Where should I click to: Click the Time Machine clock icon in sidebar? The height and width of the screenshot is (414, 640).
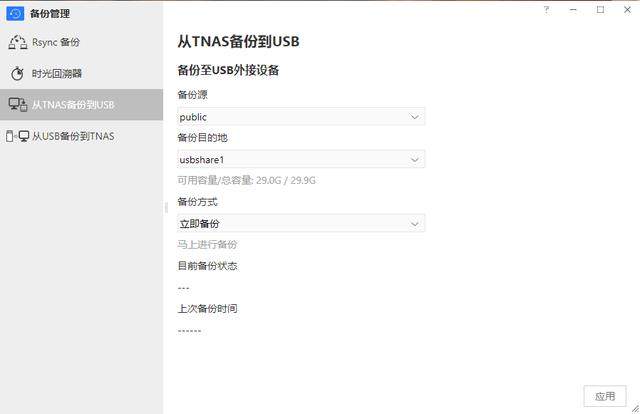click(x=17, y=73)
